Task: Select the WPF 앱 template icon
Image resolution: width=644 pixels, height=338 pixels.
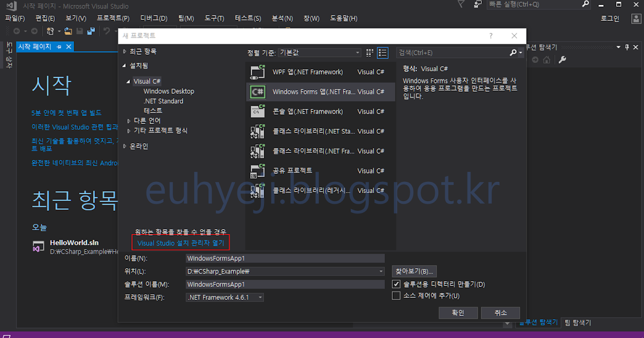Action: (258, 72)
